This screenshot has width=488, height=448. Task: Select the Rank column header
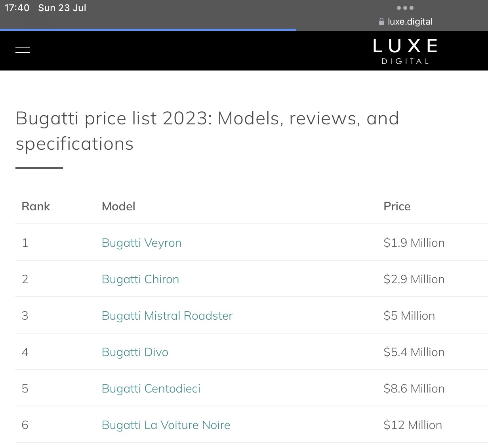(36, 206)
